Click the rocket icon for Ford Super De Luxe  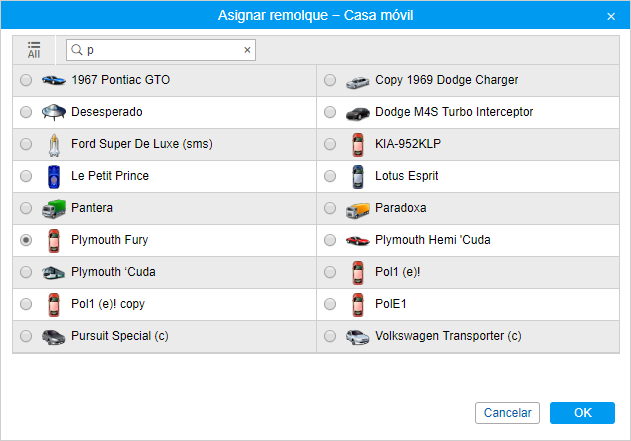[x=53, y=144]
